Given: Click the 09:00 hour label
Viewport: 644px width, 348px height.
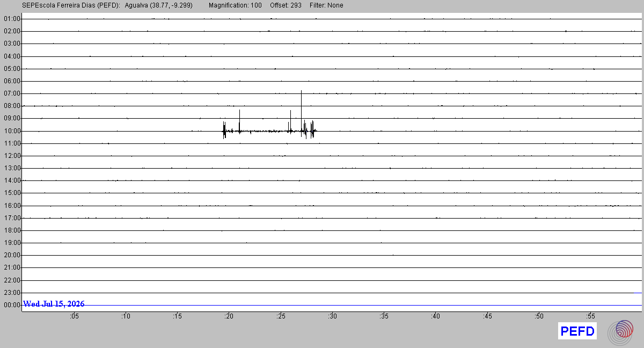Looking at the screenshot, I should [12, 118].
